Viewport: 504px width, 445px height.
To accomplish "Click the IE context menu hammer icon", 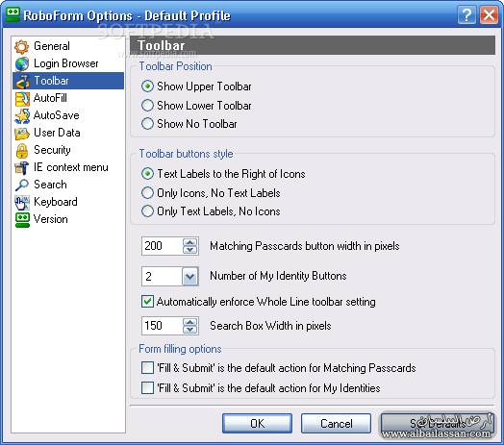I will (21, 168).
